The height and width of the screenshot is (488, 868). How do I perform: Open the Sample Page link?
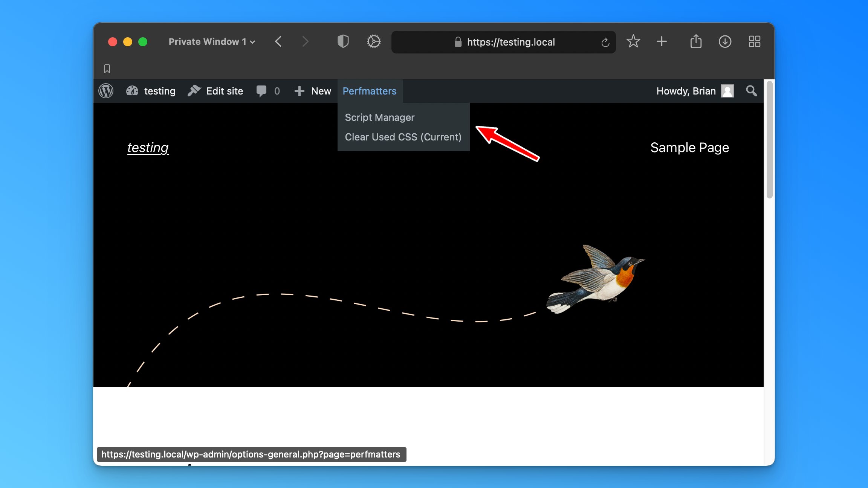coord(689,148)
